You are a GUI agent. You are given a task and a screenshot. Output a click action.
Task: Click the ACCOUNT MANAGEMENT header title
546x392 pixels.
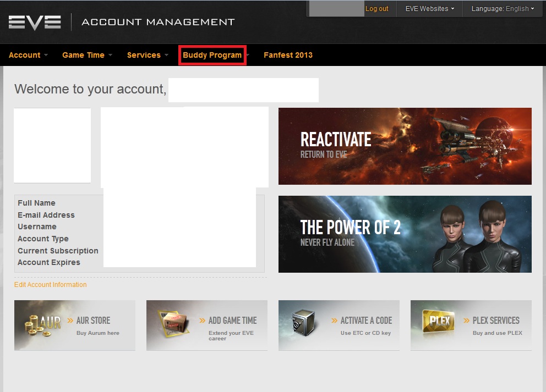click(x=158, y=22)
